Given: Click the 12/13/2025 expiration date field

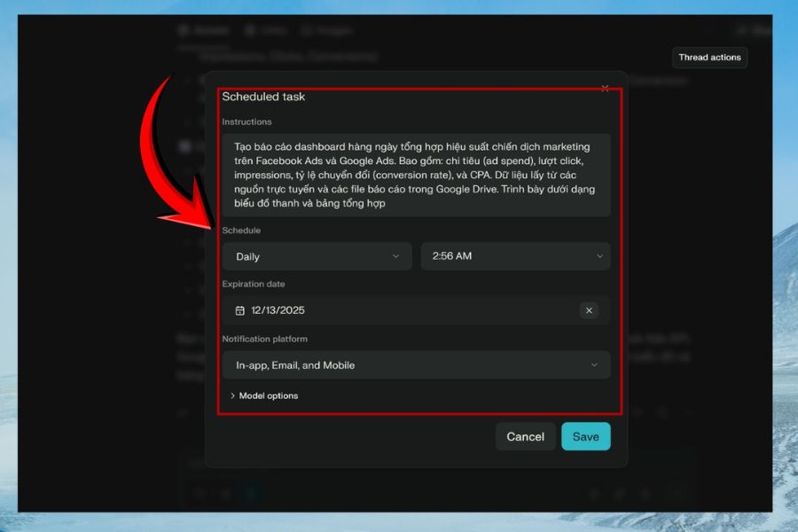Looking at the screenshot, I should 399,310.
